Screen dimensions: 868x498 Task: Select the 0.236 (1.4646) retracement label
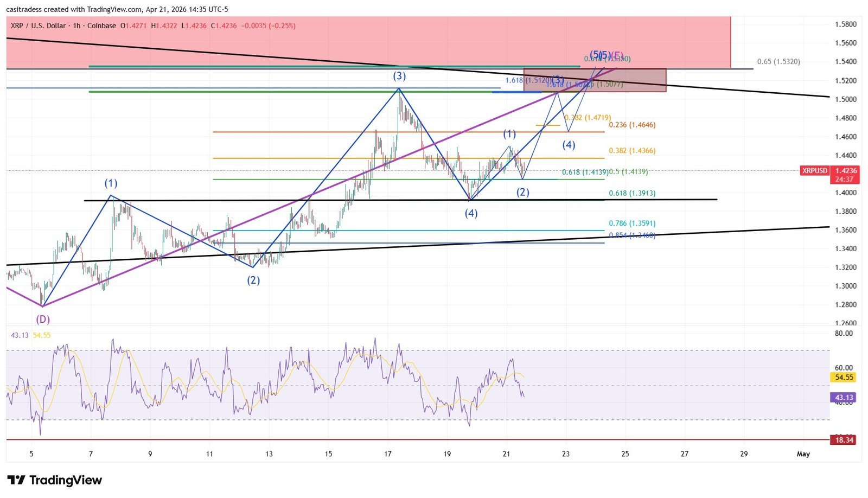click(x=632, y=125)
